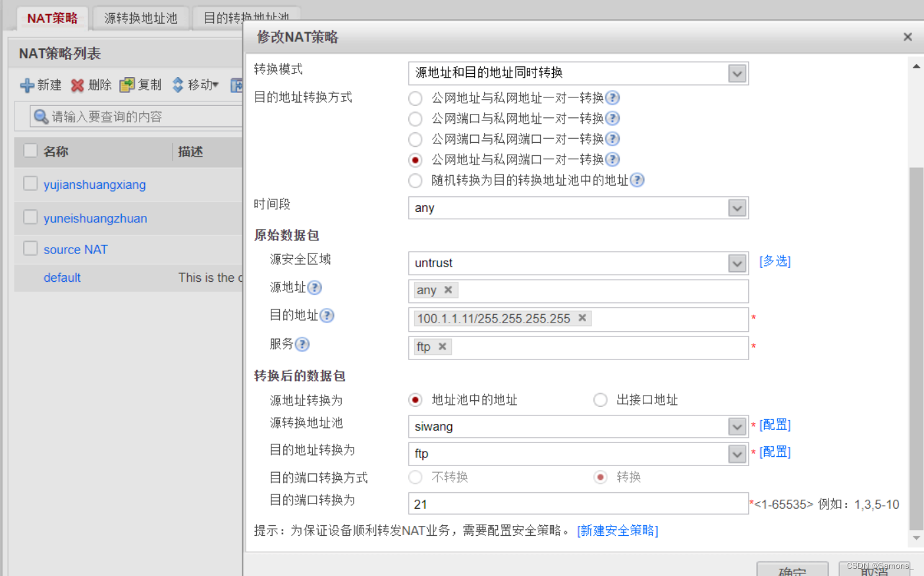Click the 新建 plus icon in toolbar

(x=27, y=86)
